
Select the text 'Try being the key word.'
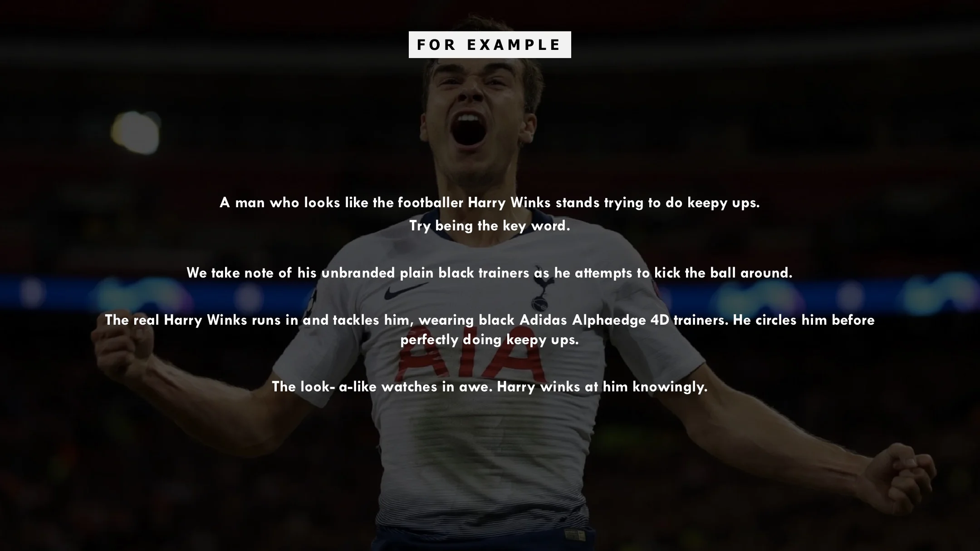(x=490, y=225)
